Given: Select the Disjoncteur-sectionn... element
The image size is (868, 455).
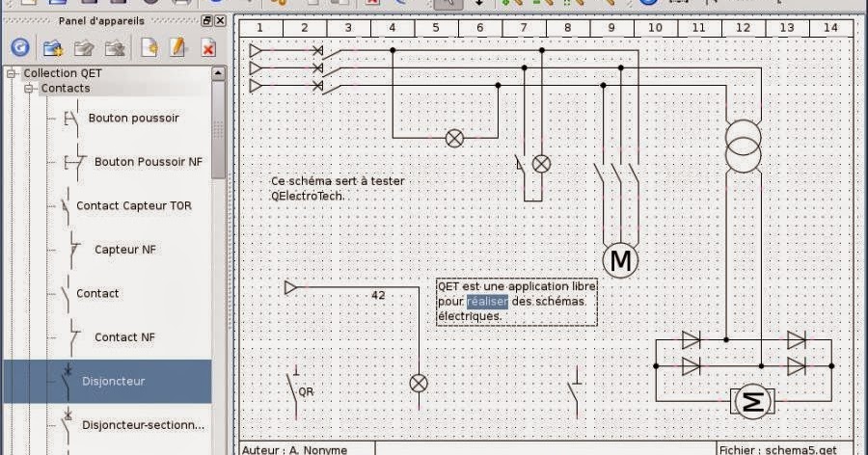Looking at the screenshot, I should pyautogui.click(x=143, y=425).
